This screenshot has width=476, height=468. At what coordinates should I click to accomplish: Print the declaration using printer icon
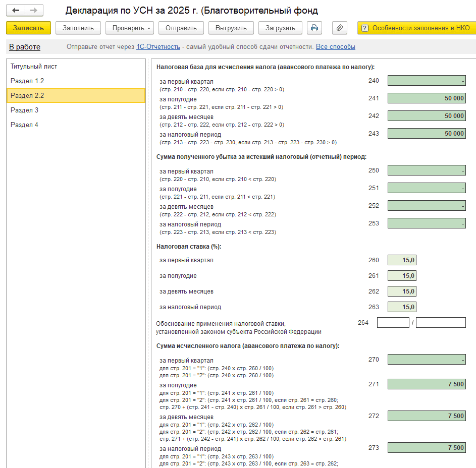(314, 28)
